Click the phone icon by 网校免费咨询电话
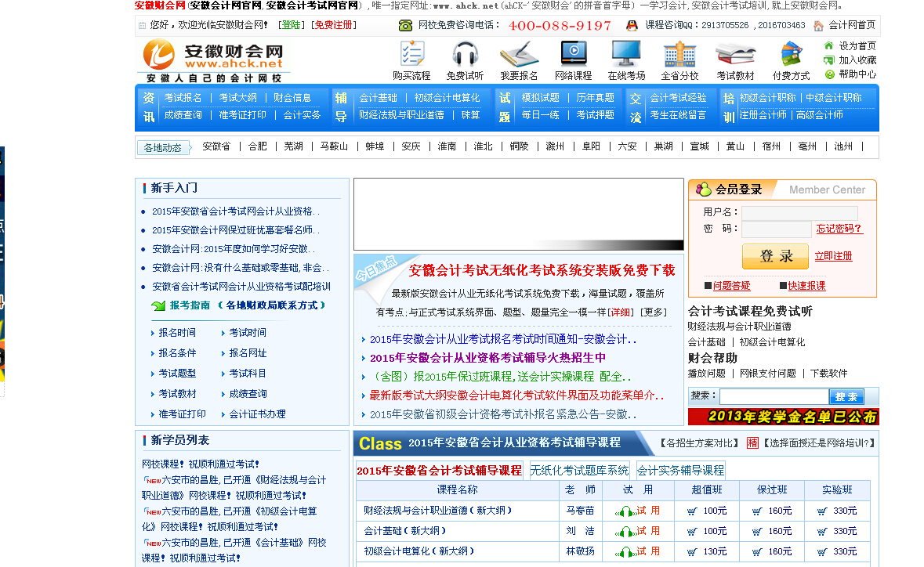Image resolution: width=924 pixels, height=567 pixels. [x=405, y=25]
